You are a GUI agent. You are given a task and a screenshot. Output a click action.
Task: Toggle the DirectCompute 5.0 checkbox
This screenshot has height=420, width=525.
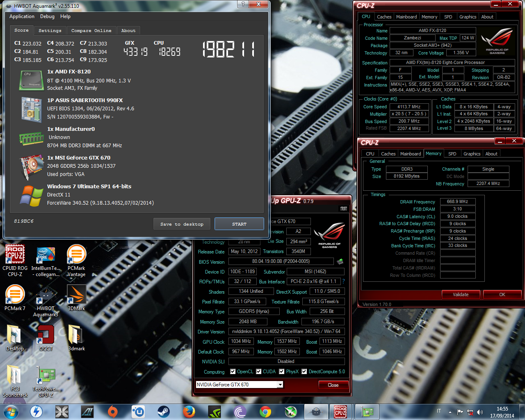tap(304, 372)
